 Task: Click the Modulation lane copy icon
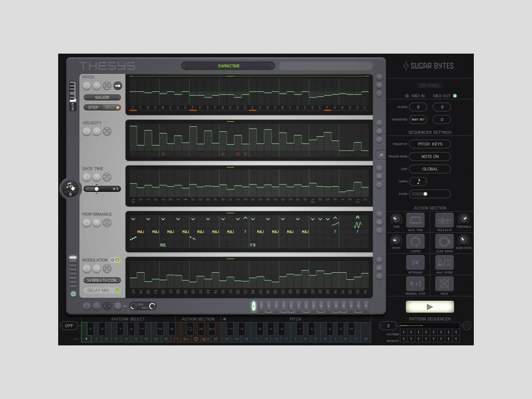87,269
